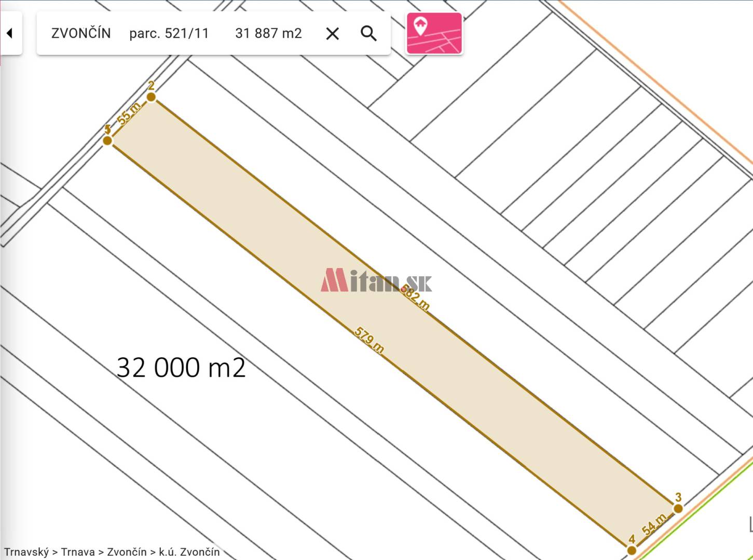Image resolution: width=753 pixels, height=560 pixels.
Task: Select vertex point 4 of the parcel
Action: tap(632, 550)
